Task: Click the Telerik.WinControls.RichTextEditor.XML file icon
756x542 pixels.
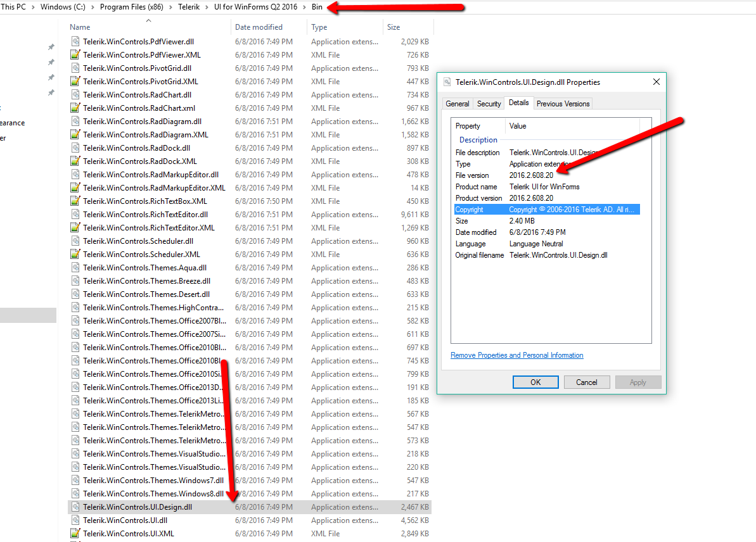Action: point(75,228)
